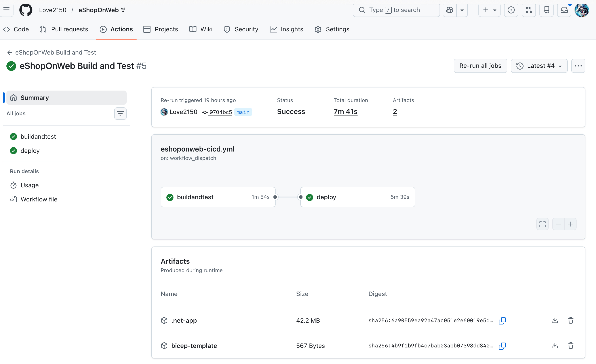Zoom in the workflow graph
This screenshot has height=364, width=596.
(570, 224)
